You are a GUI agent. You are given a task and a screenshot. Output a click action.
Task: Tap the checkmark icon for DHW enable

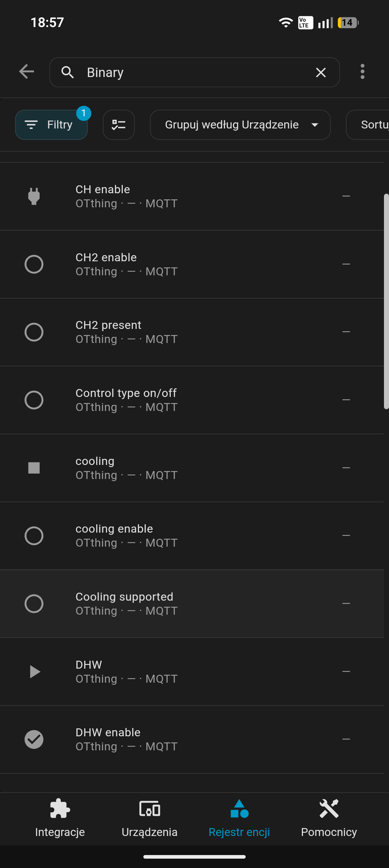pyautogui.click(x=34, y=740)
